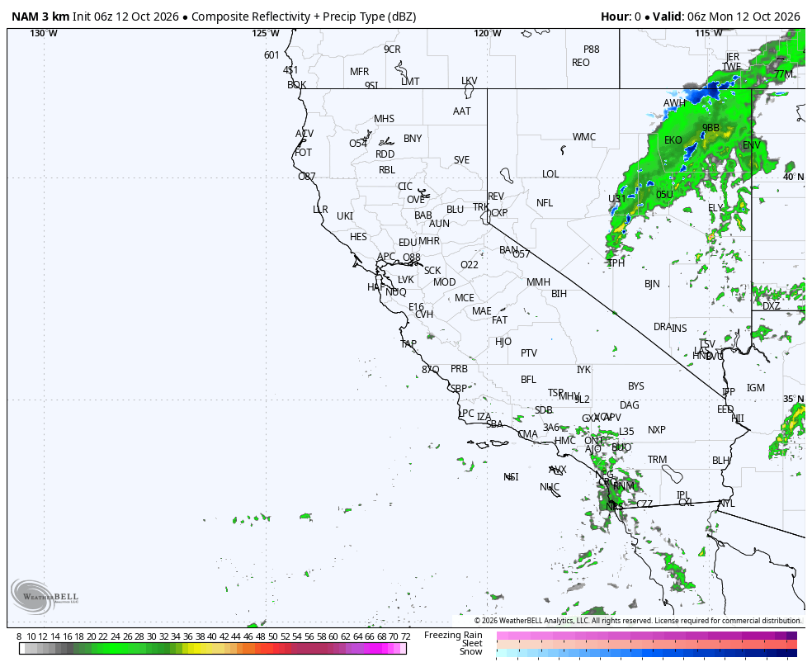Click the SBP station label
The image size is (812, 667).
tap(459, 388)
